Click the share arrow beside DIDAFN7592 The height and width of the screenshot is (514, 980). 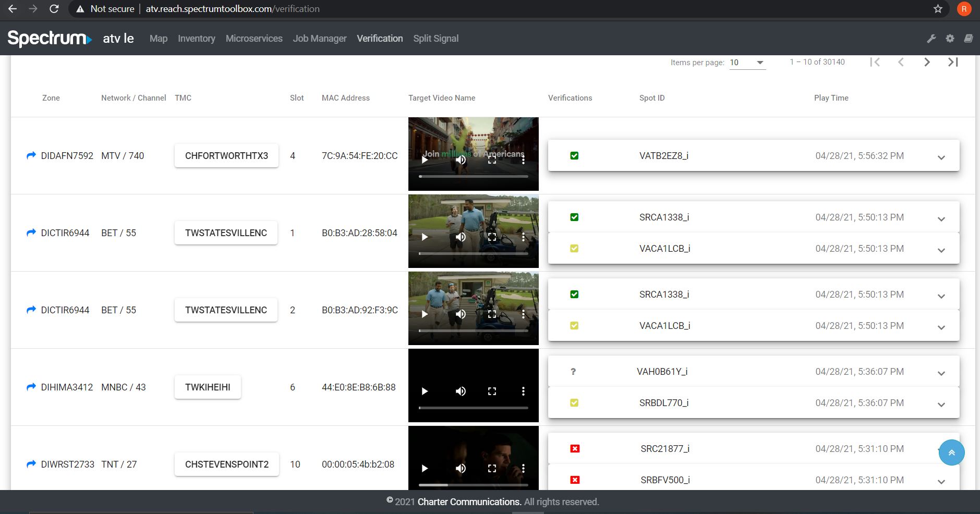click(x=31, y=155)
